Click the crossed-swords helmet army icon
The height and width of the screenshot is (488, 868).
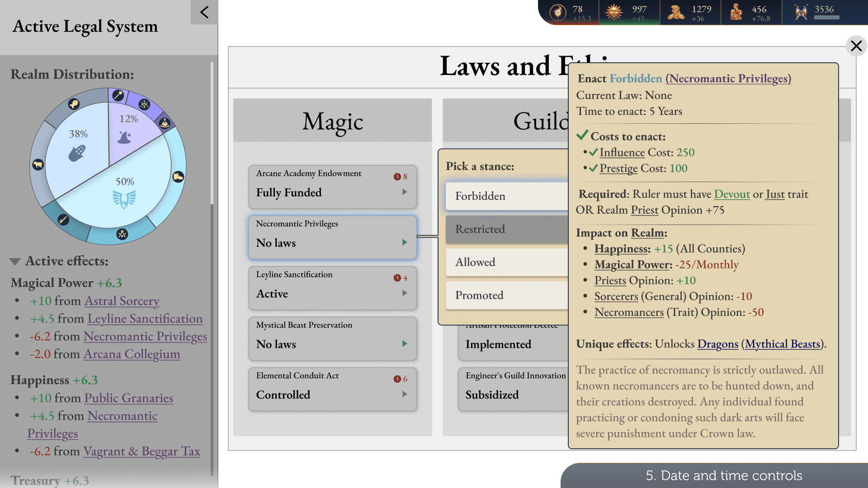click(801, 12)
